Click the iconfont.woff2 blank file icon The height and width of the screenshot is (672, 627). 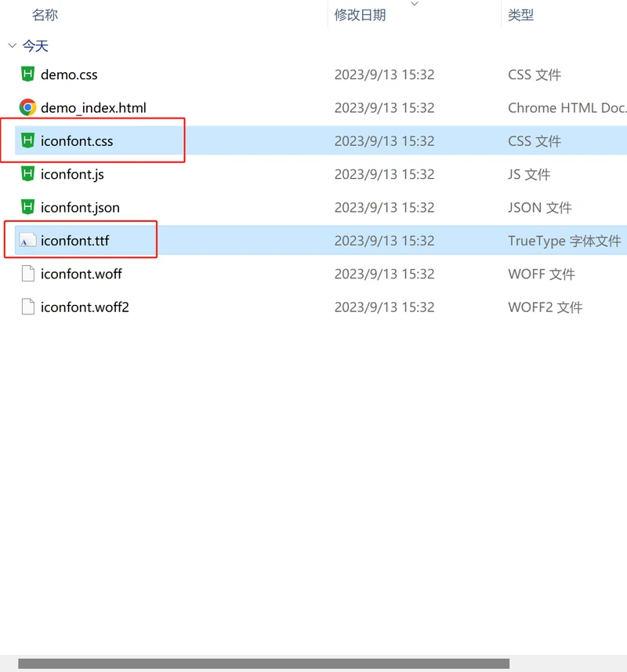28,307
